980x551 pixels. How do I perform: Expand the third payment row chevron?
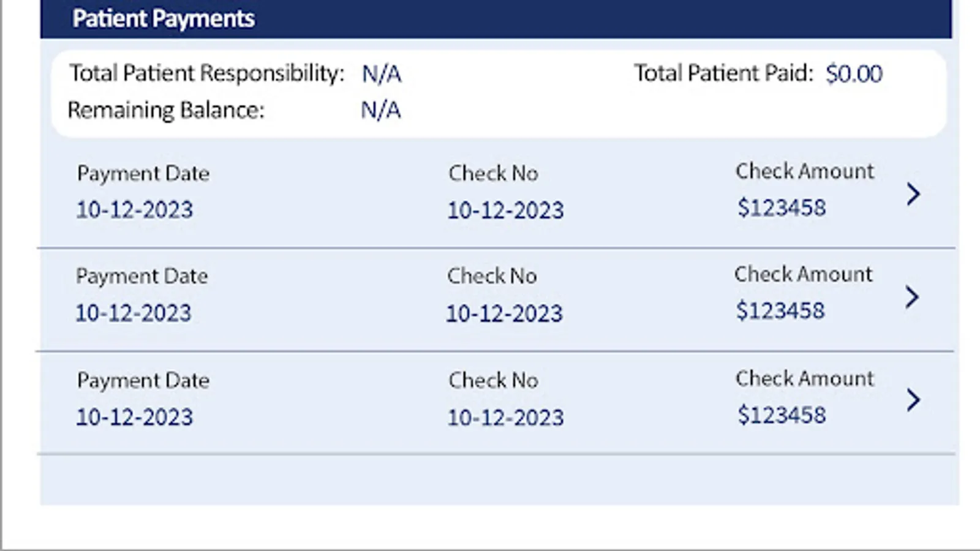tap(913, 400)
